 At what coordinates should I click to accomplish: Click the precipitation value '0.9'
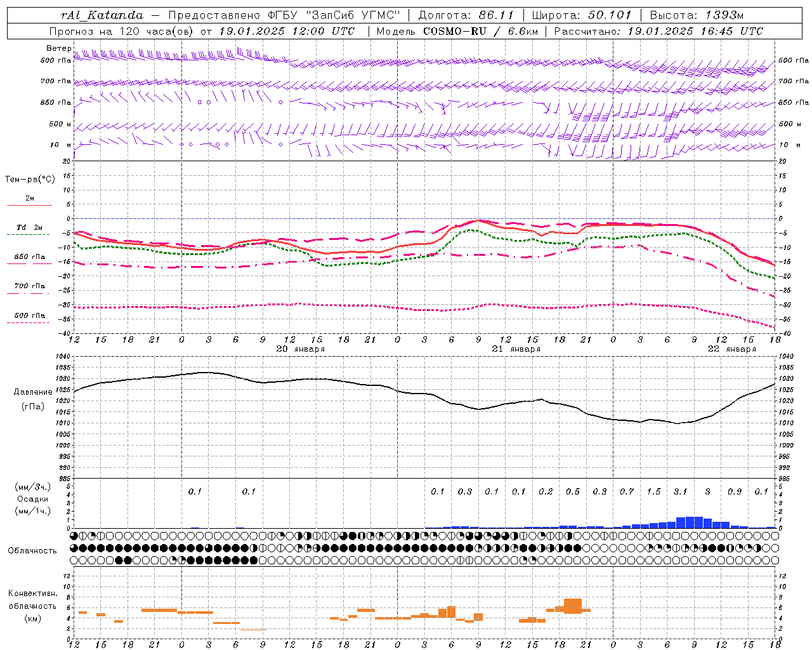(x=735, y=492)
